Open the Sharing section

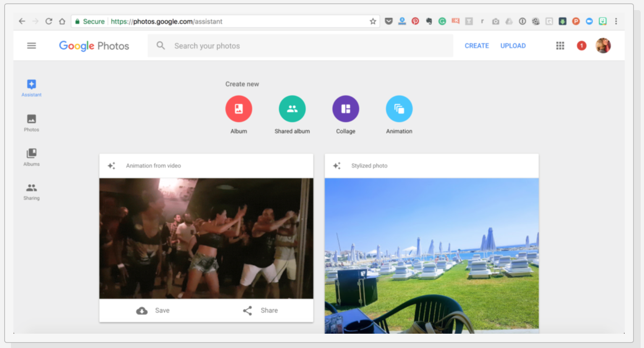(31, 191)
